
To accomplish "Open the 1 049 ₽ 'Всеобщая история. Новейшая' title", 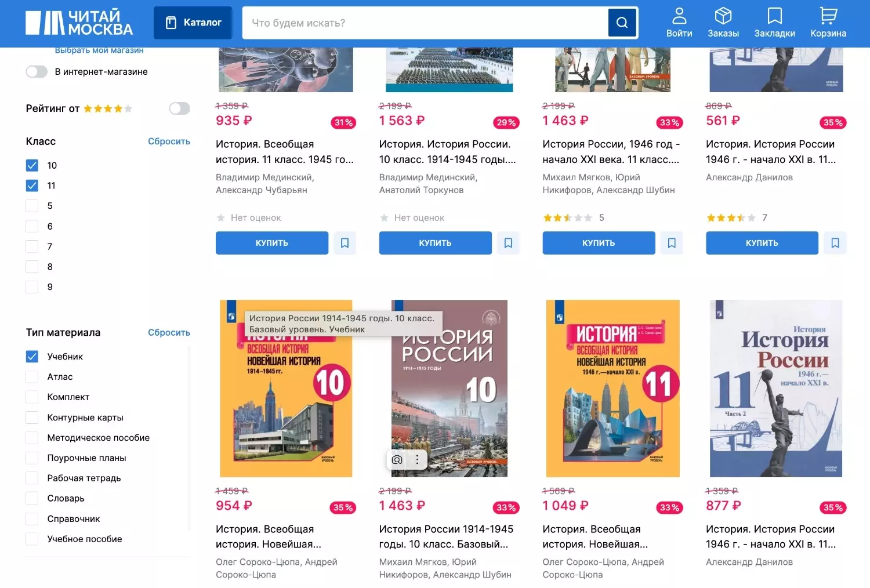I will 596,537.
